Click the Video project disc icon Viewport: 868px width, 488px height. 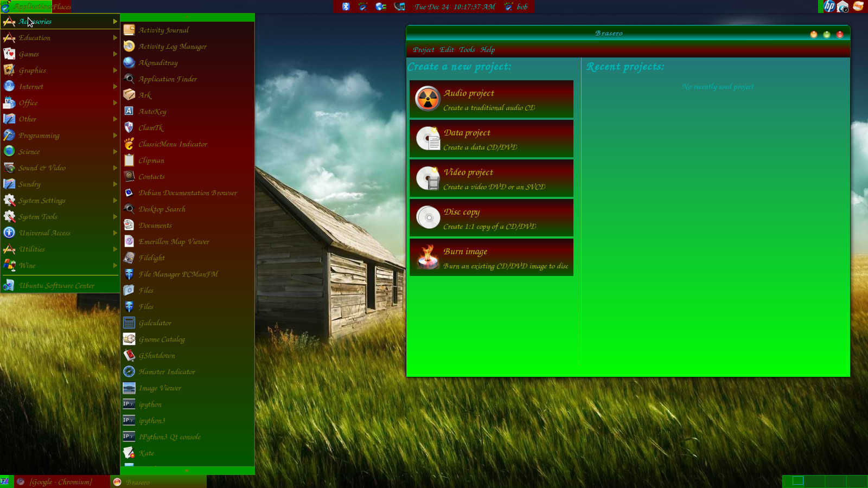(427, 178)
